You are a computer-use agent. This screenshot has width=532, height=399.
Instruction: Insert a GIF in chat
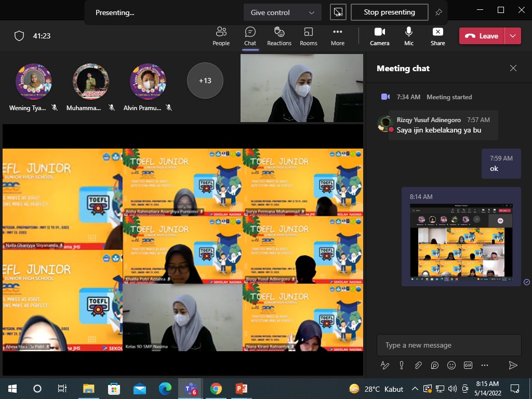coord(468,365)
